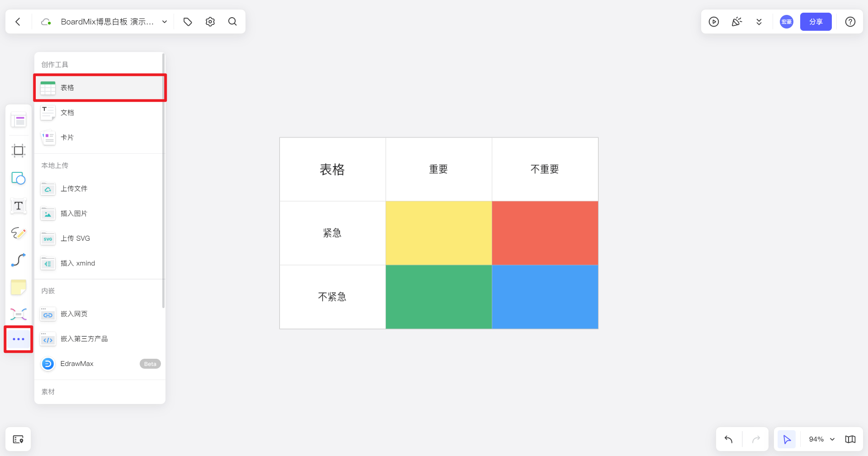868x456 pixels.
Task: Select the template tool in sidebar
Action: click(19, 120)
